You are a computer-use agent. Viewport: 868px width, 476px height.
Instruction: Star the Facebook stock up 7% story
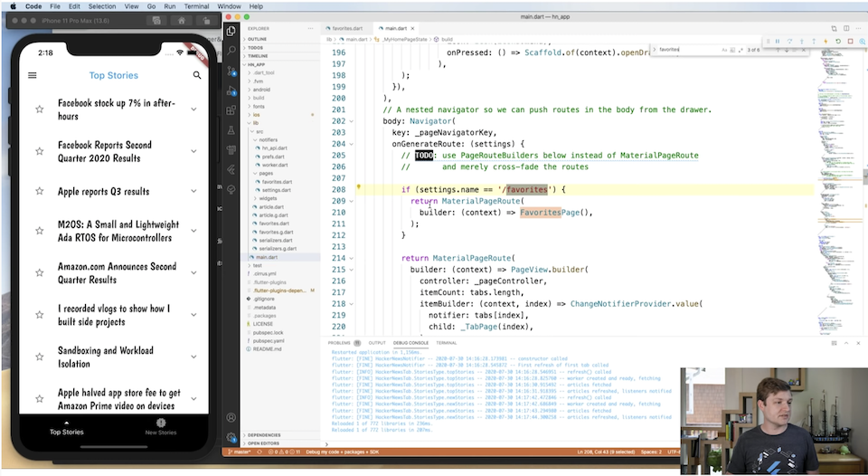[x=39, y=109]
